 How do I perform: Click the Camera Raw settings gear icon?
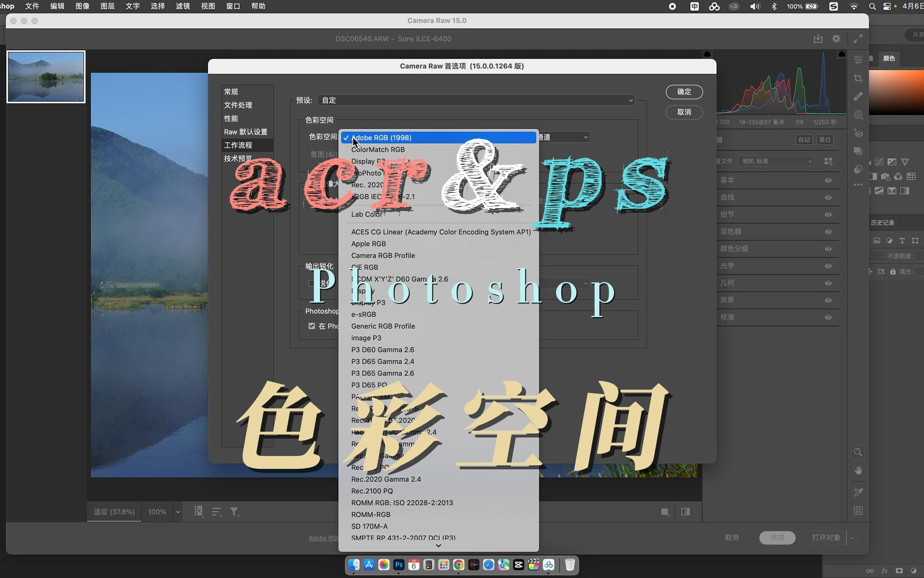pyautogui.click(x=836, y=39)
